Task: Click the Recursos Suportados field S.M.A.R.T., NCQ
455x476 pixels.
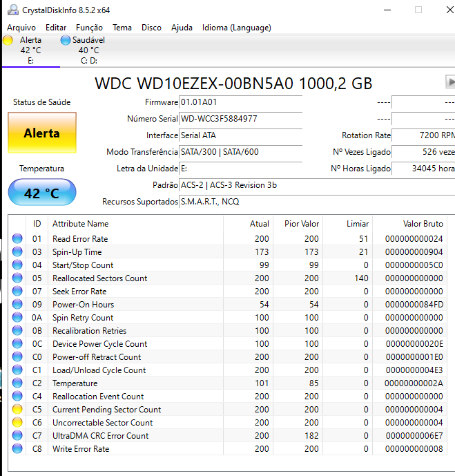Action: 317,202
